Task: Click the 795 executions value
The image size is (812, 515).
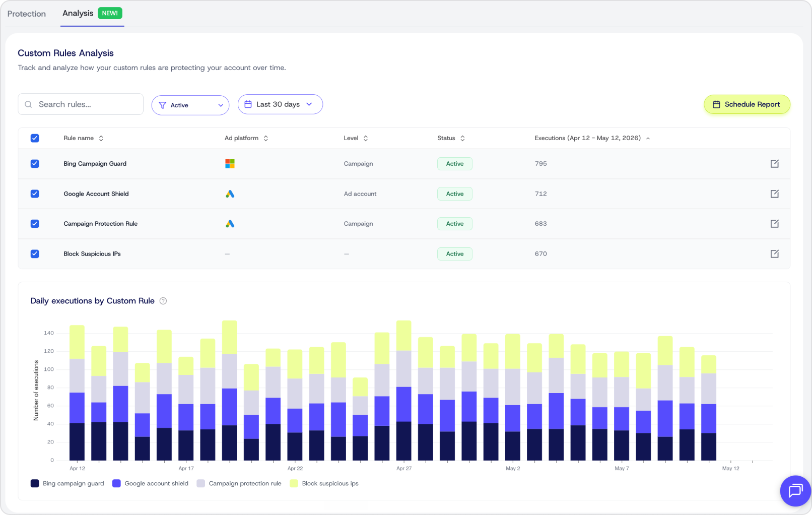Action: [541, 164]
